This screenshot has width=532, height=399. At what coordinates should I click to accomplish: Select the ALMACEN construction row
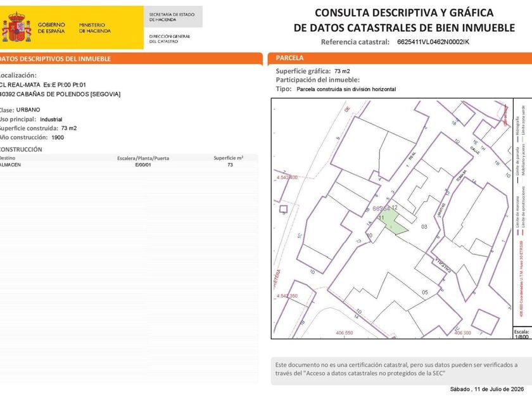pos(128,165)
